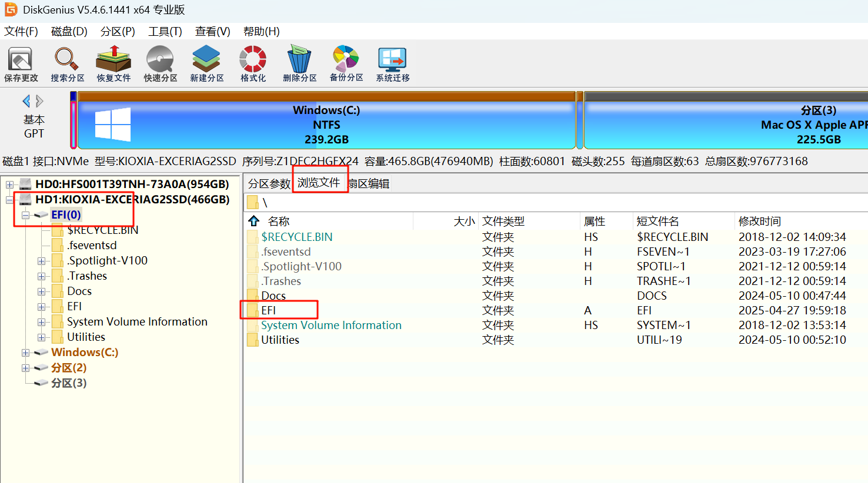Expand the .Spotlight-V100 folder in the tree
Viewport: 868px width, 483px height.
click(x=42, y=261)
